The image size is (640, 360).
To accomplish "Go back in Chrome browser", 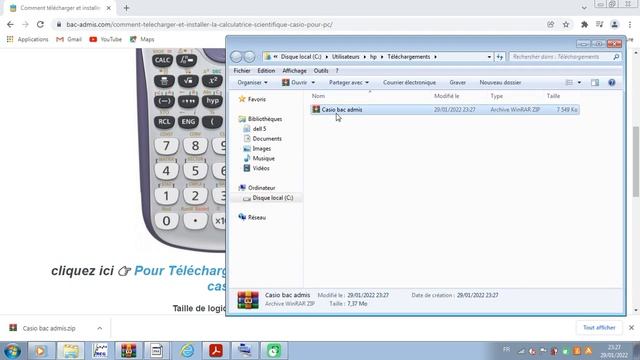I will point(10,24).
